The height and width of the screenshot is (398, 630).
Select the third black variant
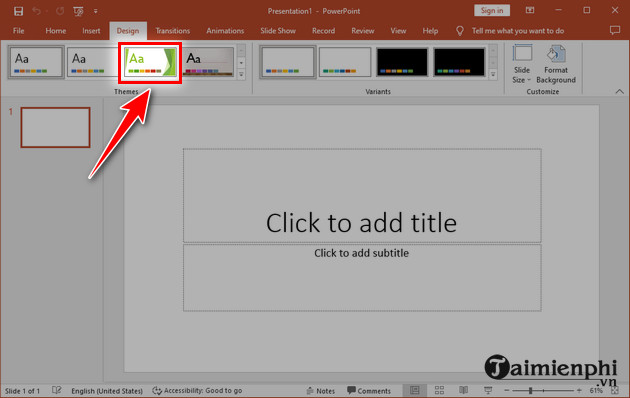(402, 62)
